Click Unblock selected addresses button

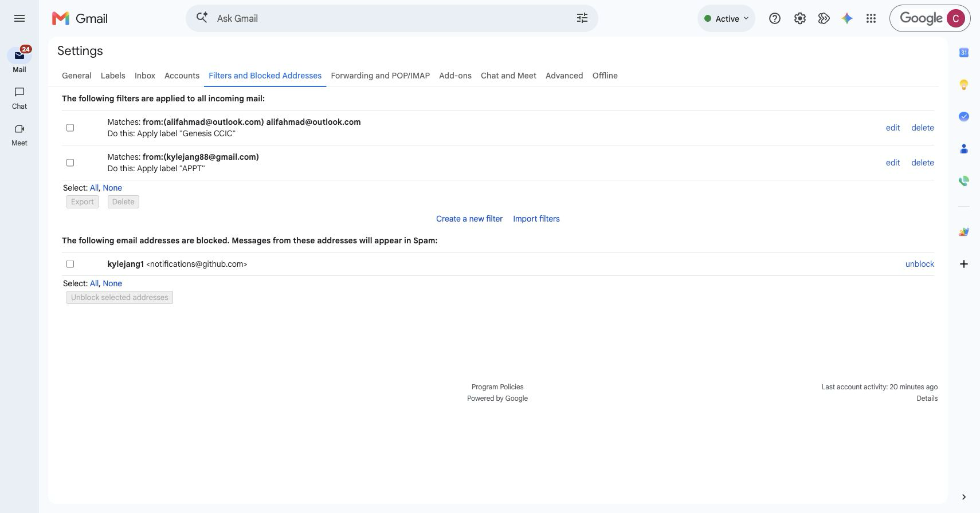(120, 297)
